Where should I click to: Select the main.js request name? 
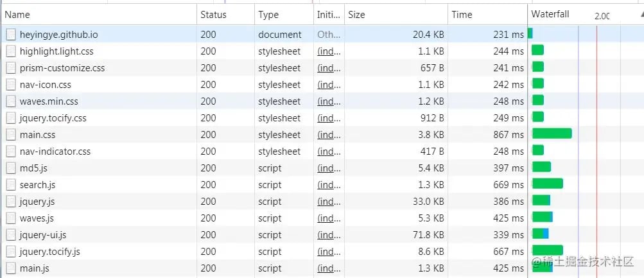pos(35,268)
